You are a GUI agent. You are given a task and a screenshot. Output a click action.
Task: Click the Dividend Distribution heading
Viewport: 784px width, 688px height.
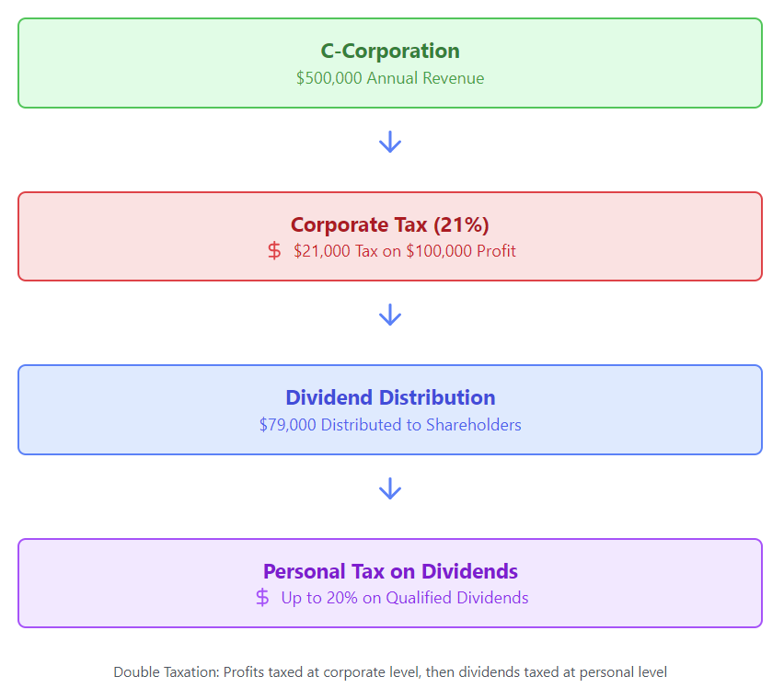point(390,397)
